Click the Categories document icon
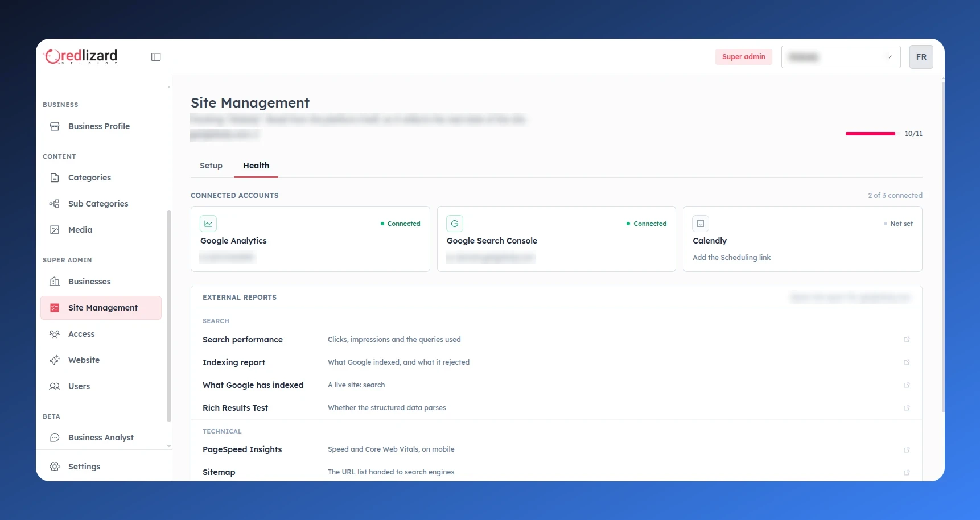 [55, 178]
